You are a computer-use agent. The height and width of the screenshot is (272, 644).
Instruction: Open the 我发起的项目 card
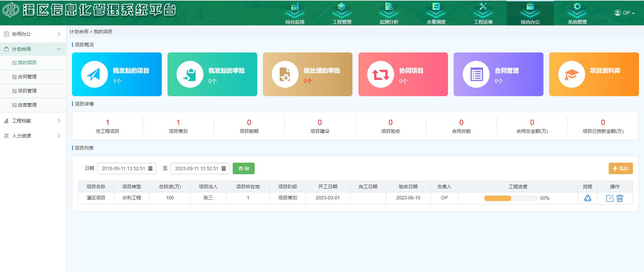click(x=117, y=74)
